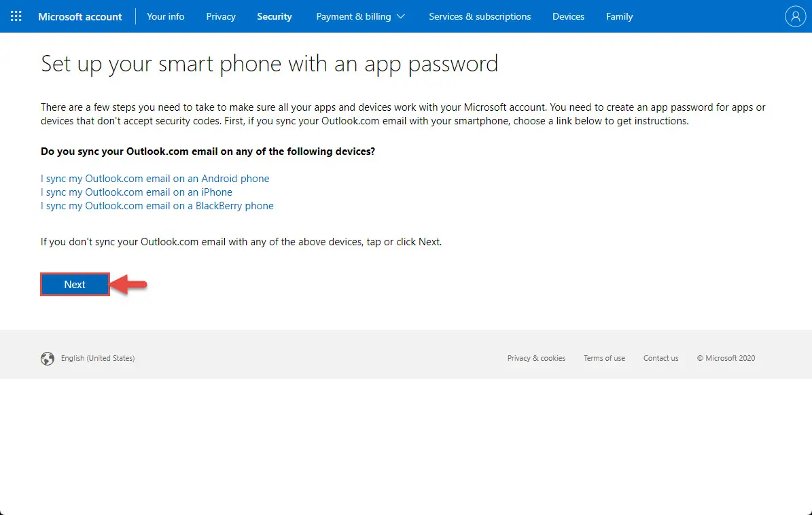
Task: Click the globe language icon in footer
Action: pyautogui.click(x=47, y=358)
